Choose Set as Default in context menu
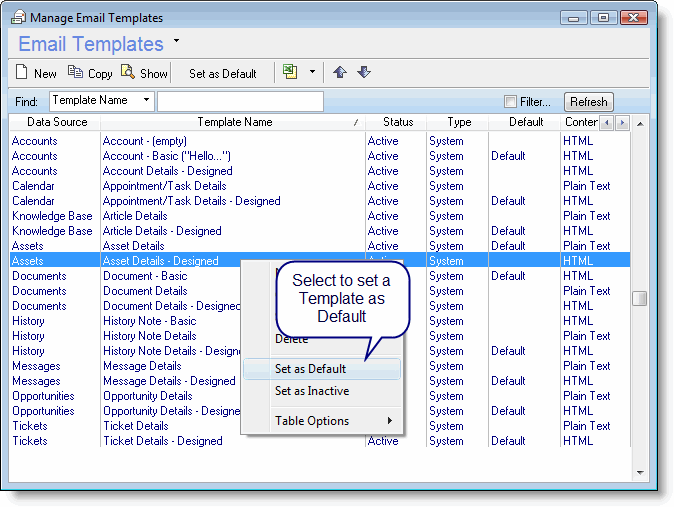Screen dimensions: 674x507 coord(310,369)
